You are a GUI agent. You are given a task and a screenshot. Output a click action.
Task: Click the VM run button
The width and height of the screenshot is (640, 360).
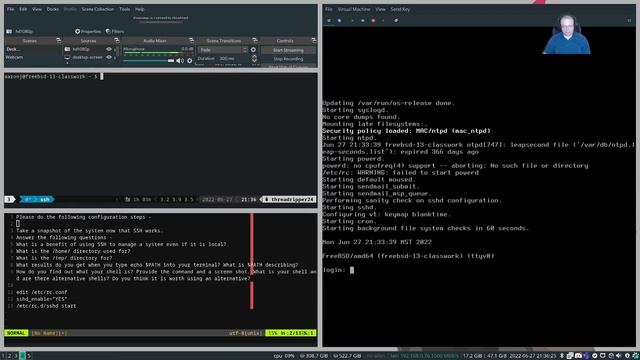pyautogui.click(x=353, y=20)
